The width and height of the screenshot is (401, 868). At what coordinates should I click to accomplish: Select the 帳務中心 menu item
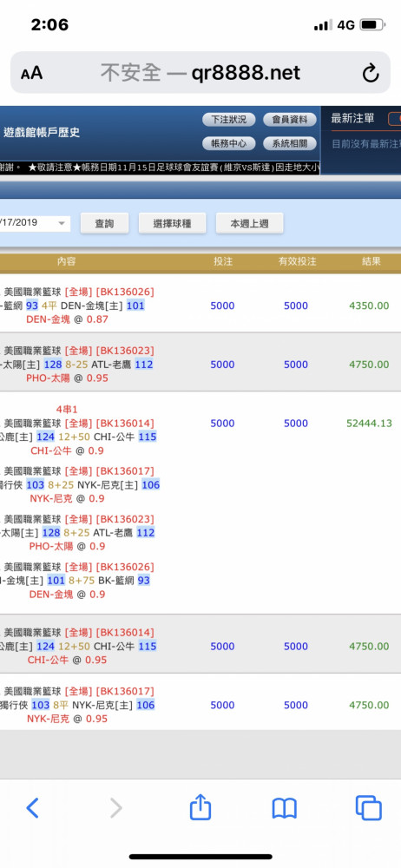coord(229,143)
